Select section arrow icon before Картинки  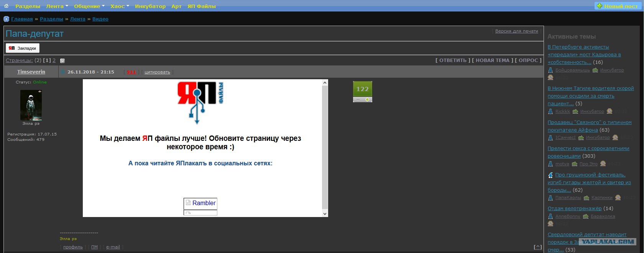coord(586,198)
